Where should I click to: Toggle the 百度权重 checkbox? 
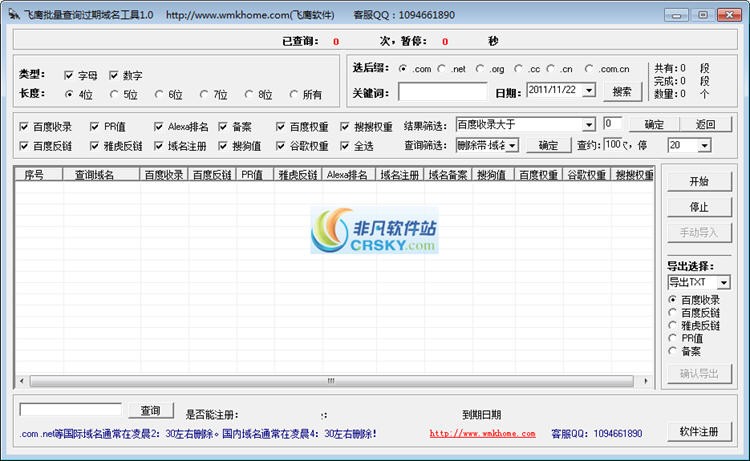280,127
